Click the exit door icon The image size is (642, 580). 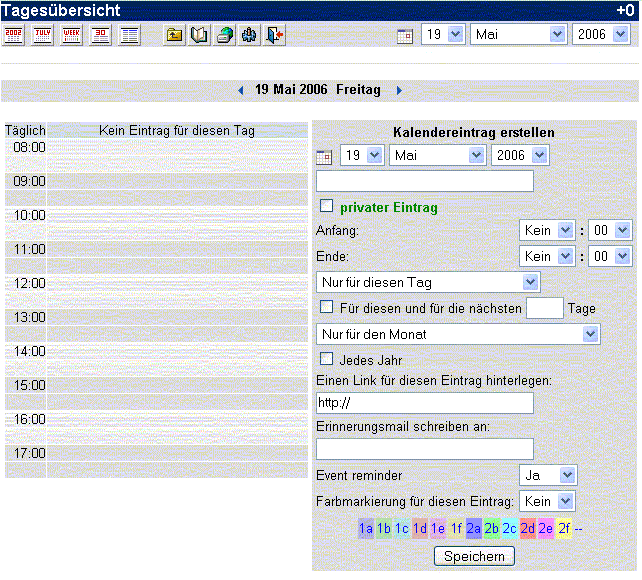tap(275, 35)
